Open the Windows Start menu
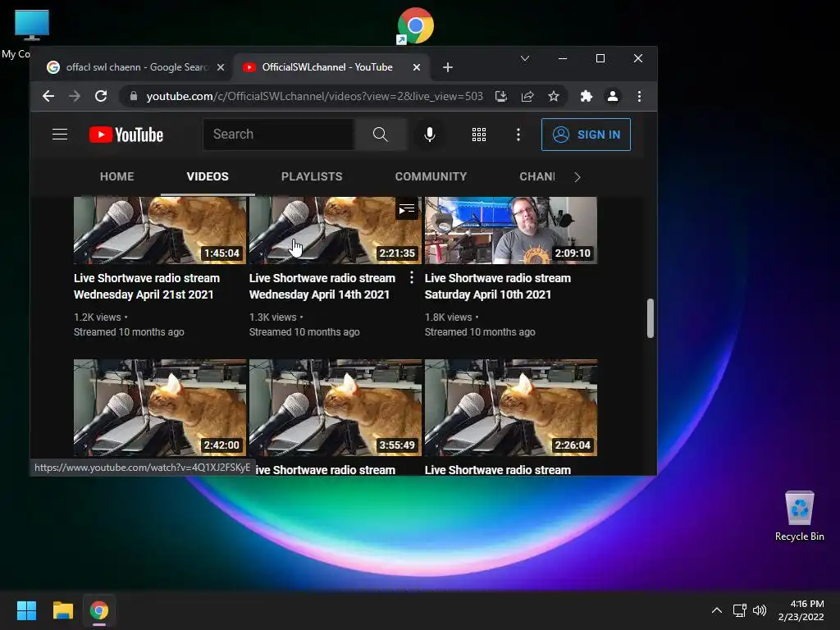The height and width of the screenshot is (630, 840). click(26, 610)
